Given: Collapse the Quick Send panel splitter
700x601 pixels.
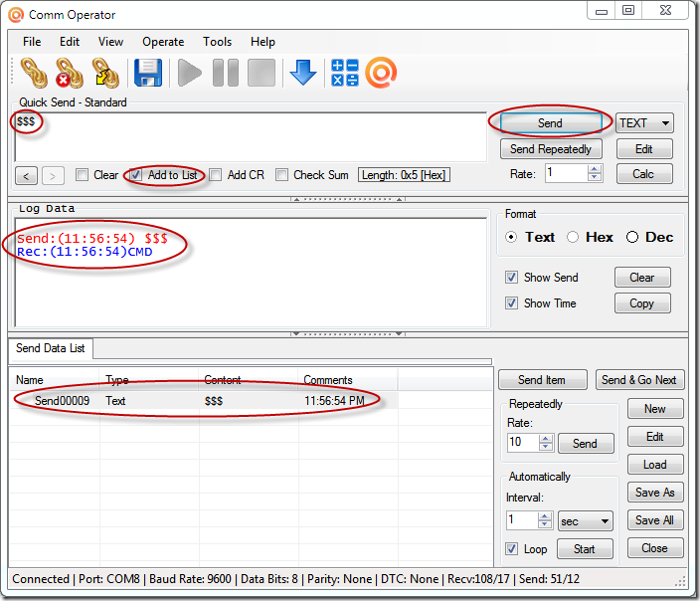Looking at the screenshot, I should 348,199.
